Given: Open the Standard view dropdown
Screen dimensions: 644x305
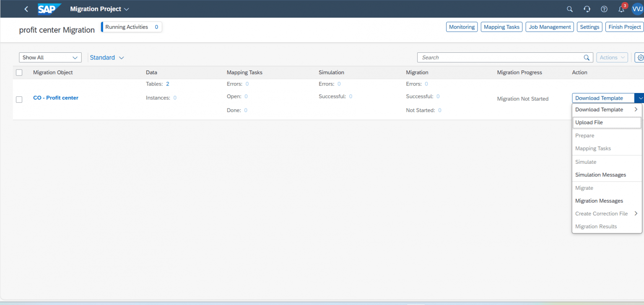Looking at the screenshot, I should click(106, 57).
